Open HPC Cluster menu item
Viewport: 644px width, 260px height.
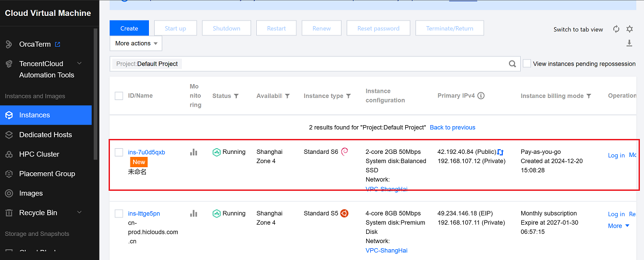(x=46, y=154)
